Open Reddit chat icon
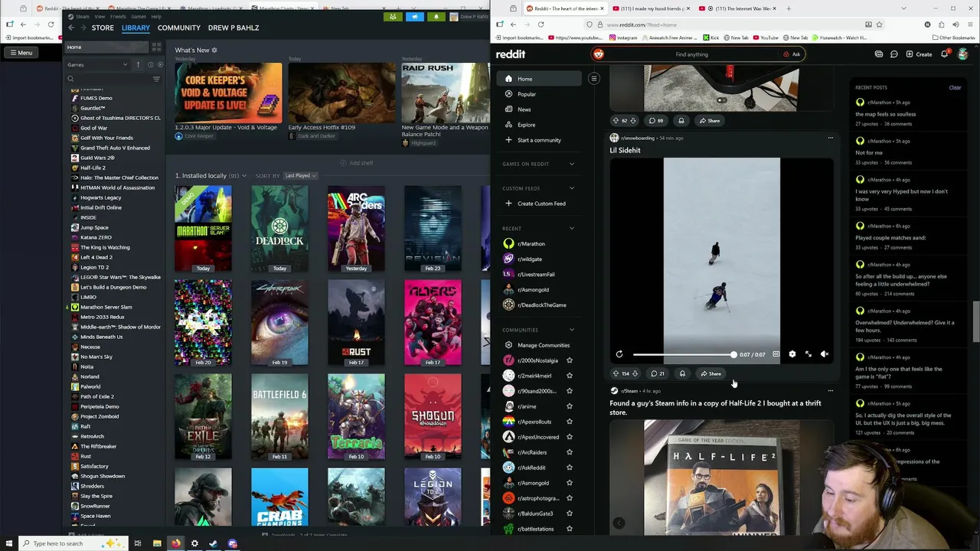The height and width of the screenshot is (551, 980). point(893,54)
